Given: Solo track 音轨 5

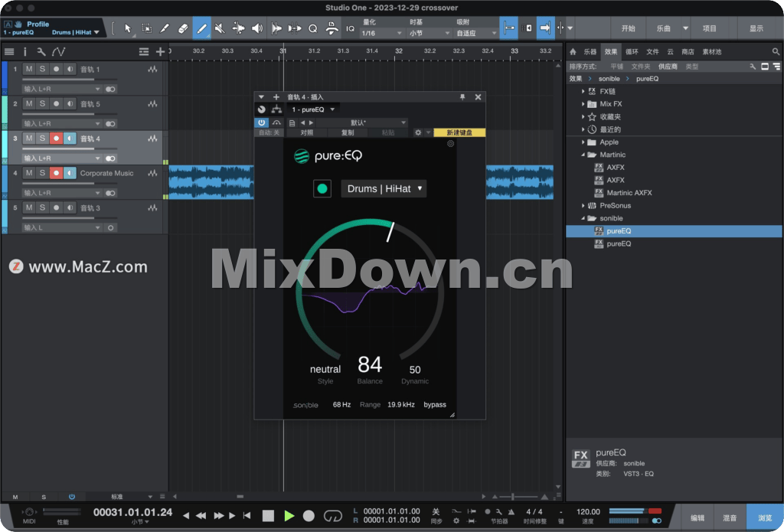Looking at the screenshot, I should pyautogui.click(x=43, y=103).
